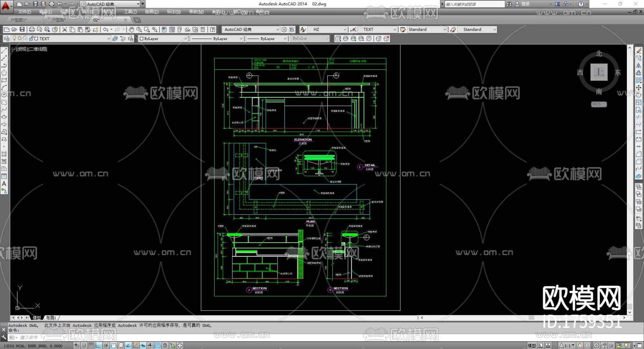Click the Cut scissors icon

coord(65,29)
